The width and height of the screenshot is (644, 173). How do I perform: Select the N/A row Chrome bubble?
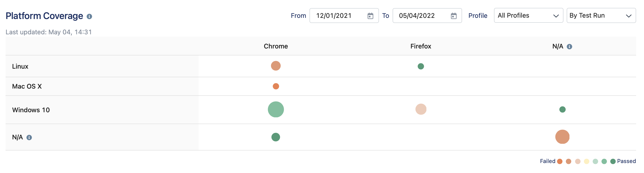click(x=275, y=137)
